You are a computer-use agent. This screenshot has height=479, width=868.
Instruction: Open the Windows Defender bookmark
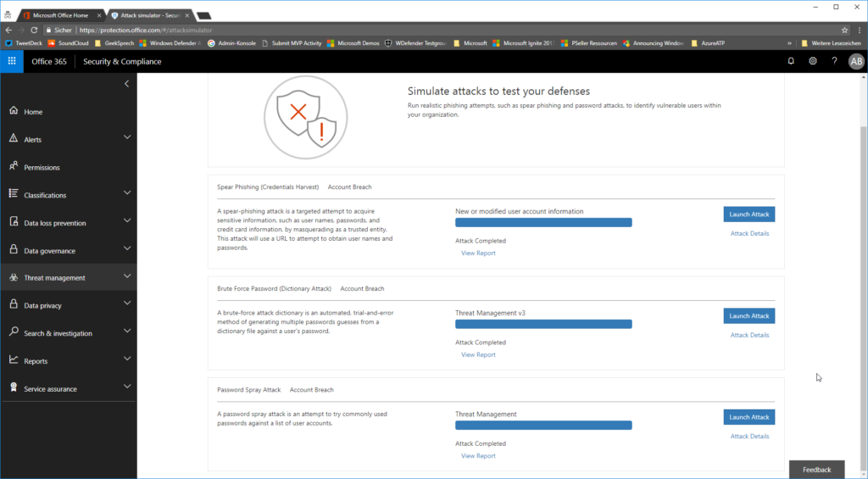(170, 43)
